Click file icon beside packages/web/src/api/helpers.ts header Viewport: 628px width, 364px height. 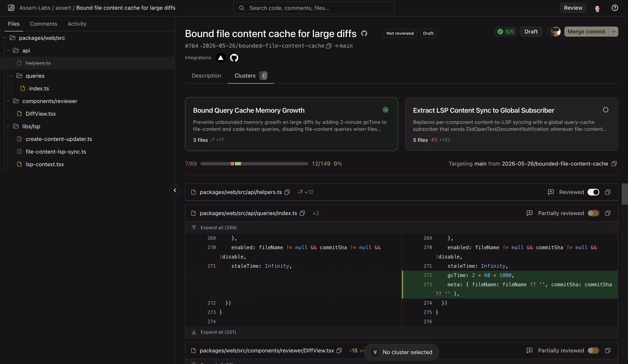pyautogui.click(x=193, y=192)
